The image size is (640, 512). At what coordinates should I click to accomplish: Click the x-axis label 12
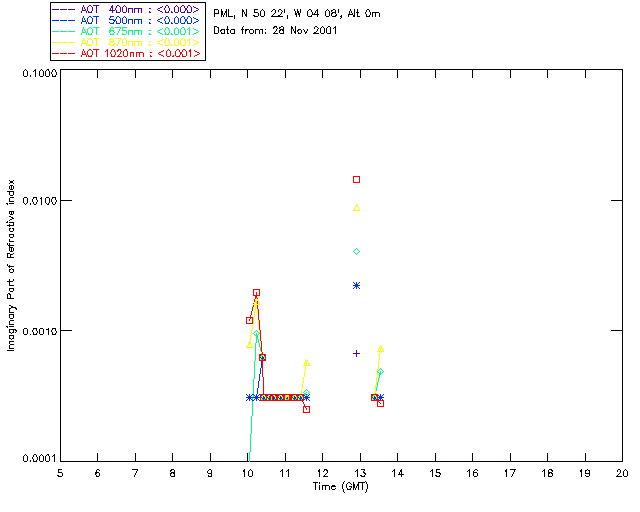point(322,473)
